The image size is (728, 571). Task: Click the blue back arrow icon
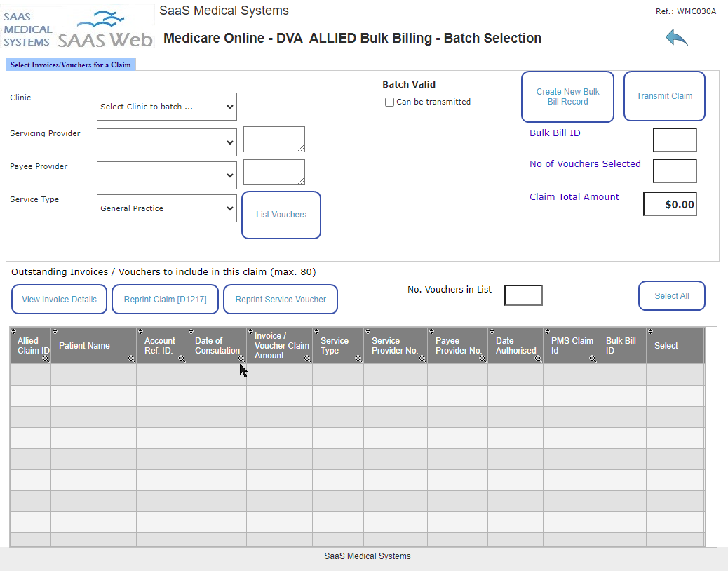[x=677, y=38]
